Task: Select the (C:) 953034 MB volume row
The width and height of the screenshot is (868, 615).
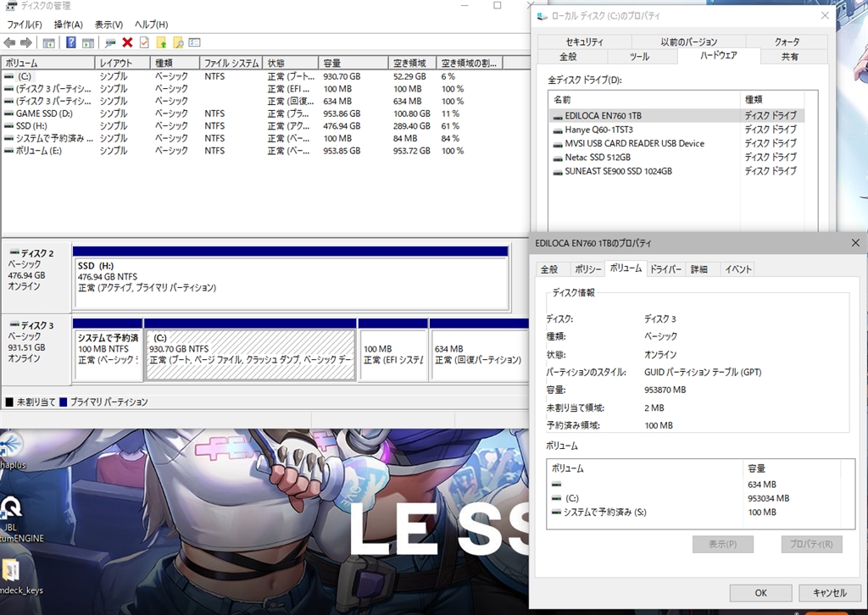Action: [x=695, y=498]
